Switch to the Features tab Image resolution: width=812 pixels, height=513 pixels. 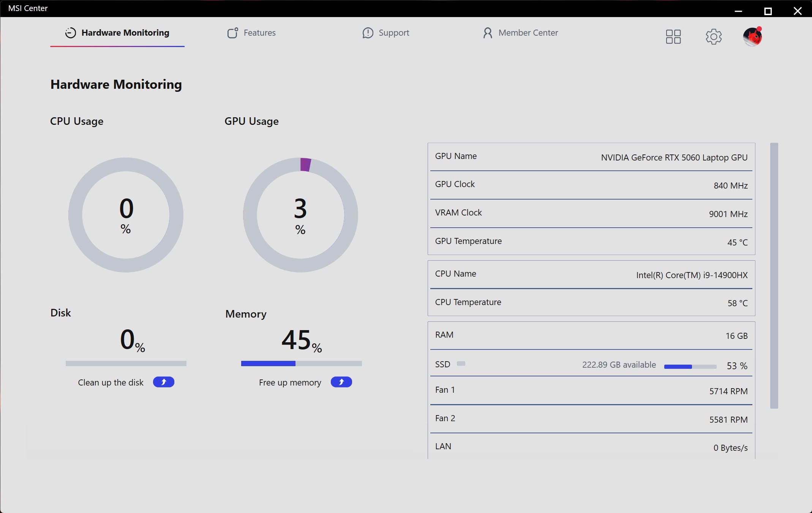tap(251, 33)
